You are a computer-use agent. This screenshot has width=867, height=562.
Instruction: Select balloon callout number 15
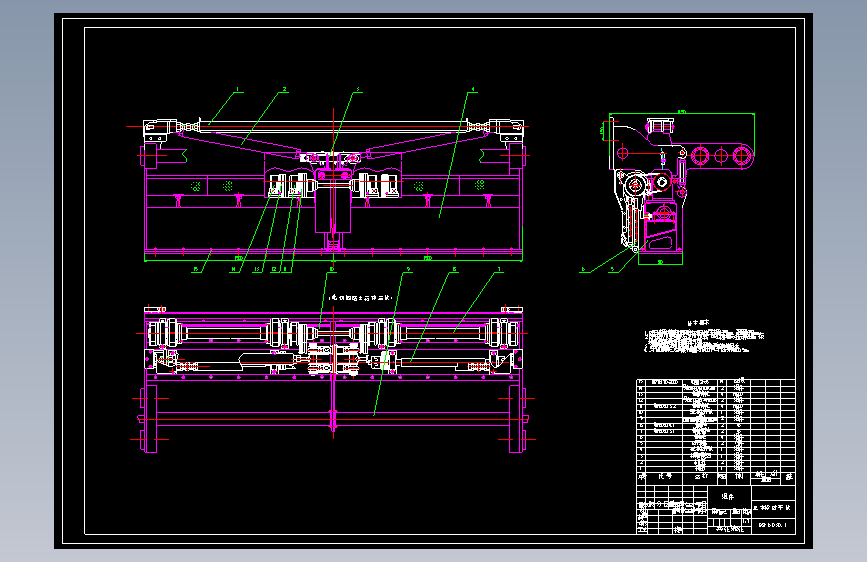pyautogui.click(x=195, y=269)
